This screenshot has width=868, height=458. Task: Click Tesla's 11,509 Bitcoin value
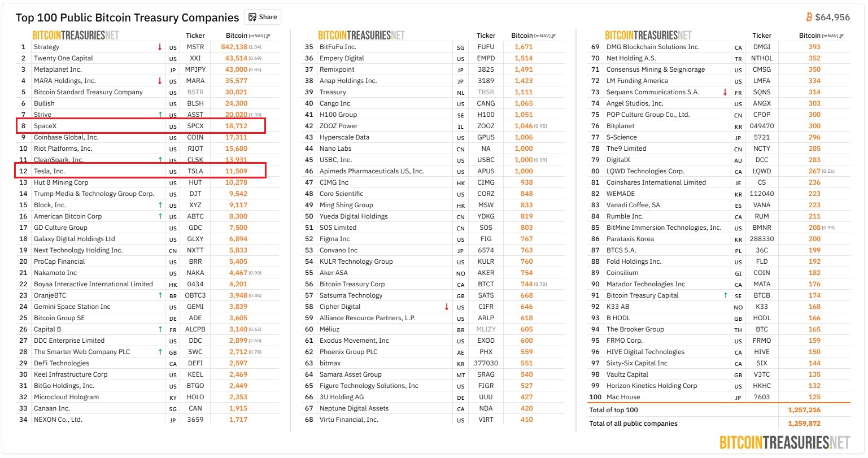(236, 171)
